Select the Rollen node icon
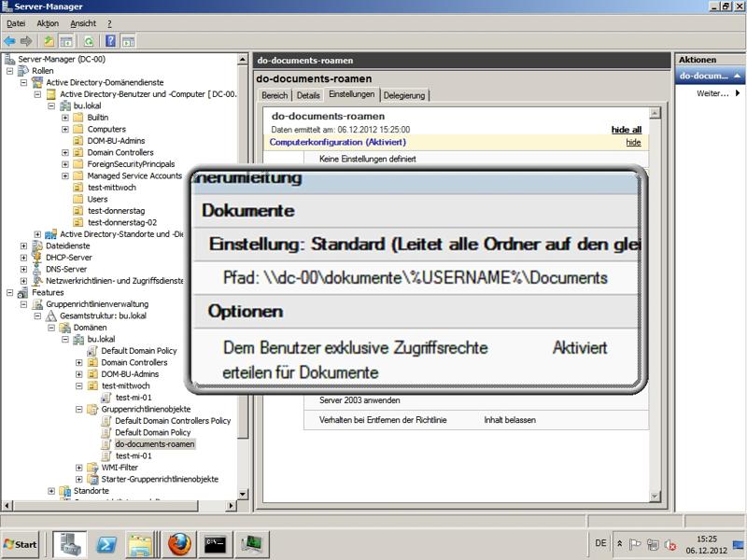747x560 pixels. click(x=23, y=71)
